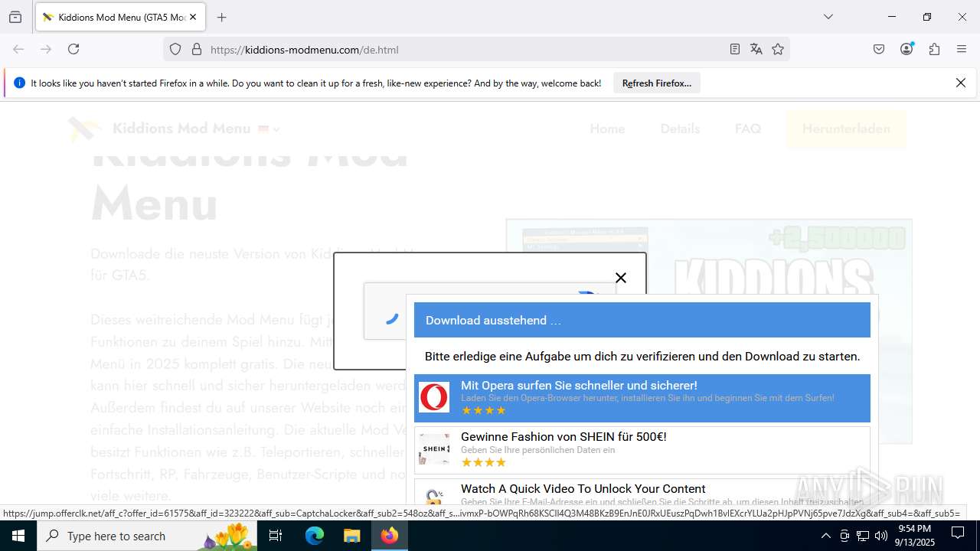The height and width of the screenshot is (551, 980).
Task: Open network status tray icon
Action: point(863,536)
